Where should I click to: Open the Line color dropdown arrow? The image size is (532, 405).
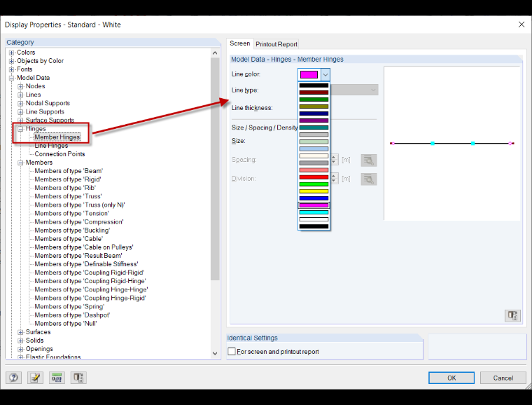[325, 74]
